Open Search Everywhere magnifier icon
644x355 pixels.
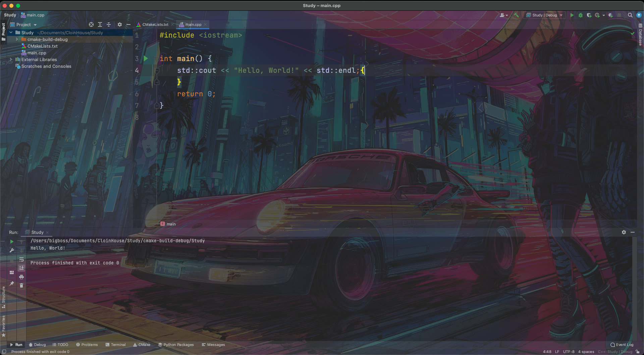pyautogui.click(x=630, y=15)
